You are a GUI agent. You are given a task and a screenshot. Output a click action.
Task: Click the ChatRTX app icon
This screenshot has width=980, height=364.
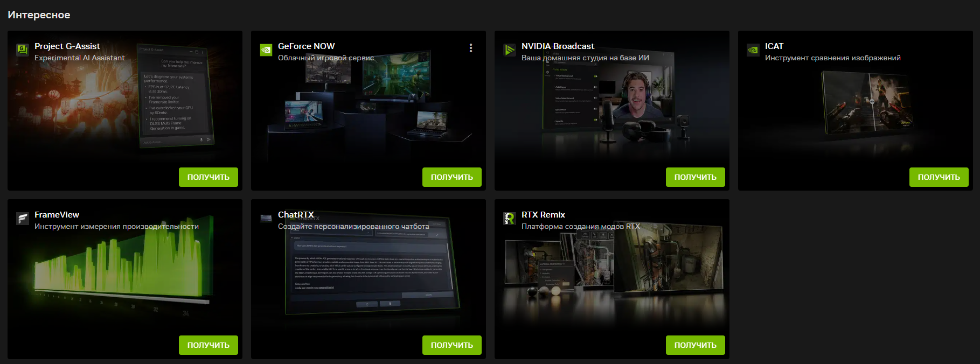click(x=266, y=219)
